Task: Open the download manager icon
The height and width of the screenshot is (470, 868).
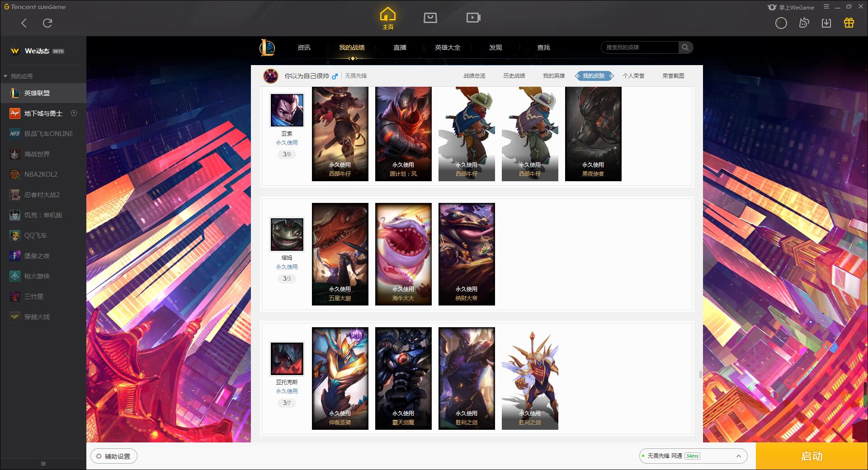Action: [826, 23]
